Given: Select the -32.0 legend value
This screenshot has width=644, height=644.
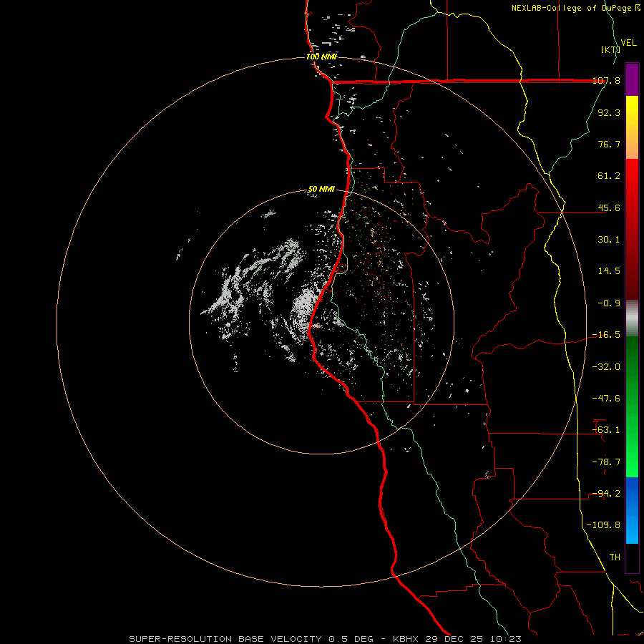Looking at the screenshot, I should (x=606, y=367).
